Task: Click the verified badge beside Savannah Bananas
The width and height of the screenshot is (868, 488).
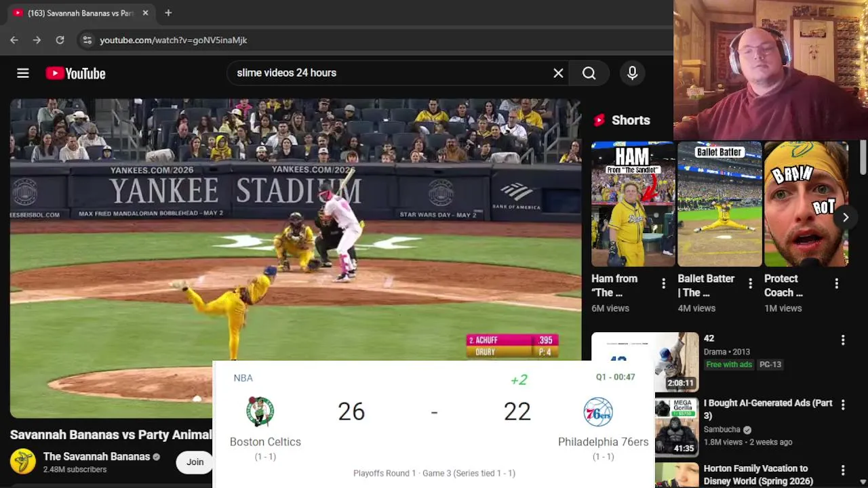Action: pos(157,457)
